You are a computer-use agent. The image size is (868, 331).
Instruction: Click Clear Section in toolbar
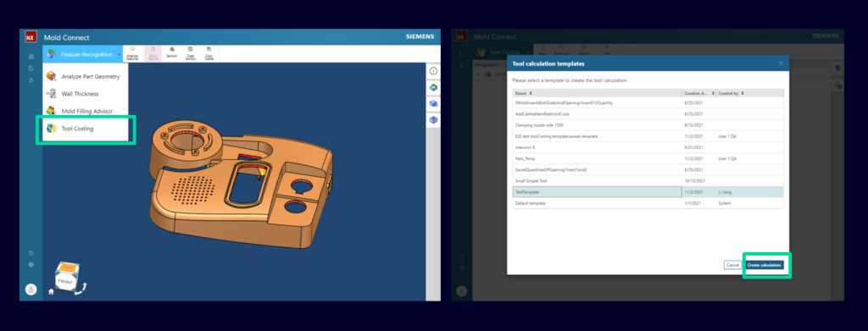(190, 53)
